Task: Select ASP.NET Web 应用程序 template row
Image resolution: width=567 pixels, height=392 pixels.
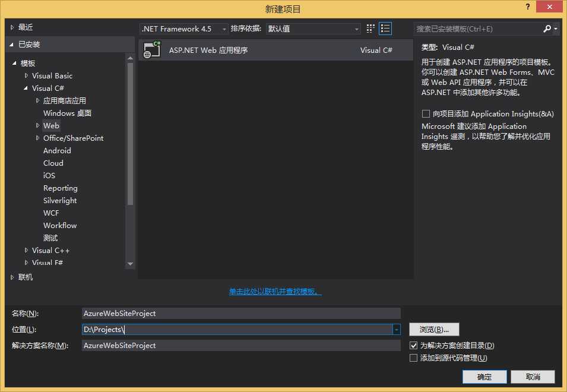Action: pos(275,50)
